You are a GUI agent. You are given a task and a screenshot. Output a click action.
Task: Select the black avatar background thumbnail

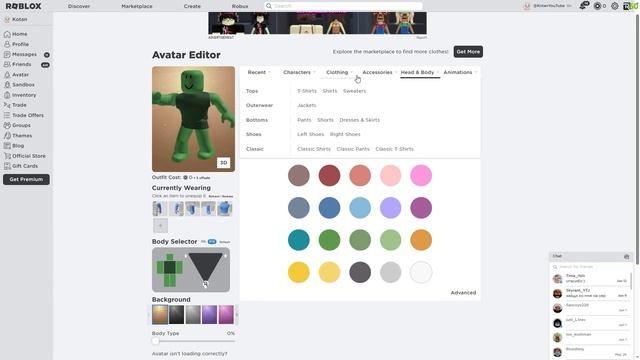click(176, 315)
